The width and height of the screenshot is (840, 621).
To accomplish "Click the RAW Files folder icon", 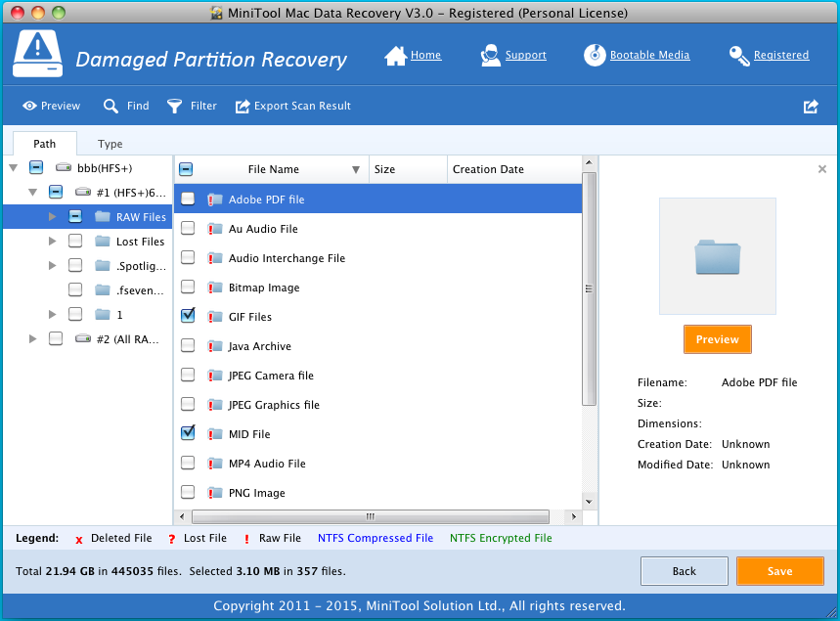I will pos(103,216).
